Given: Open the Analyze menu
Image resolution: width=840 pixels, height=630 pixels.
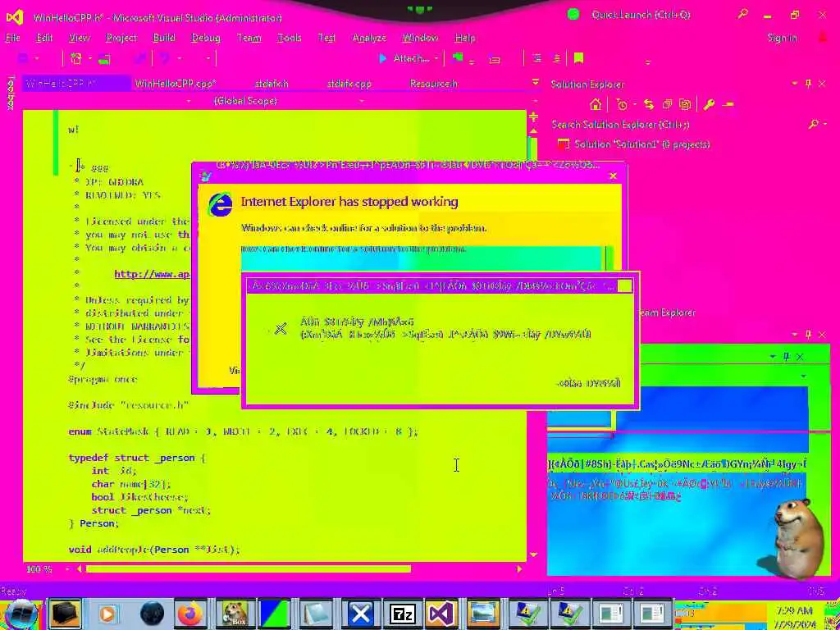Looking at the screenshot, I should [369, 38].
